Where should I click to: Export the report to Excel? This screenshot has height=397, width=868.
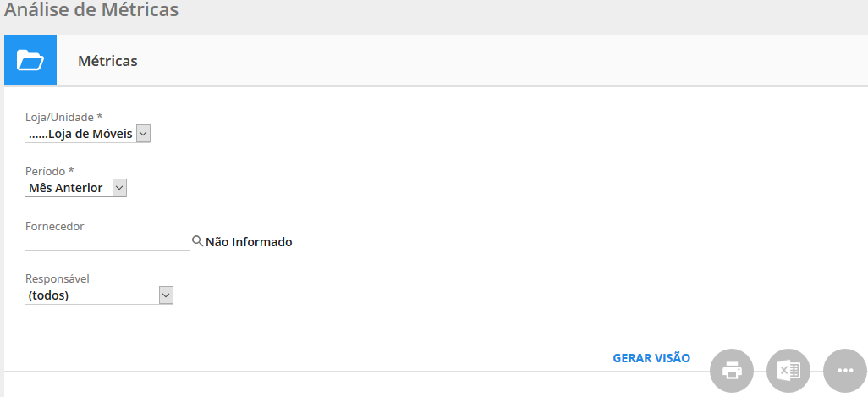click(x=788, y=371)
